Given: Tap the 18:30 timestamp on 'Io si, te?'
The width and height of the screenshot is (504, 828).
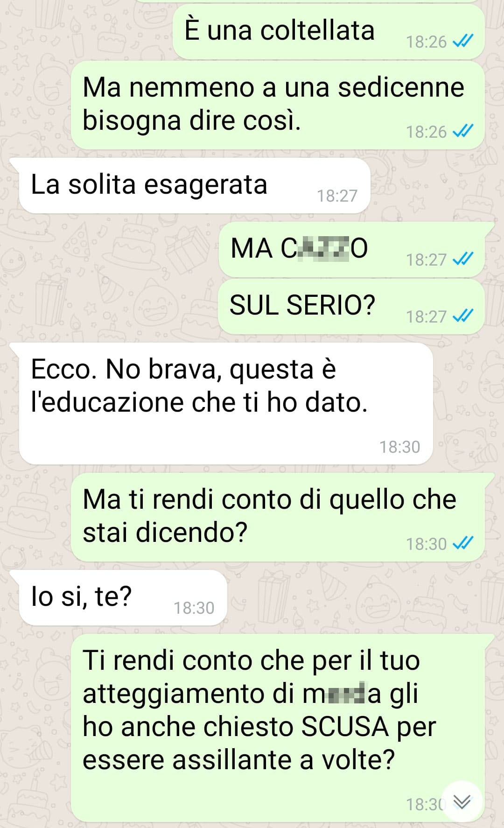Looking at the screenshot, I should click(194, 608).
